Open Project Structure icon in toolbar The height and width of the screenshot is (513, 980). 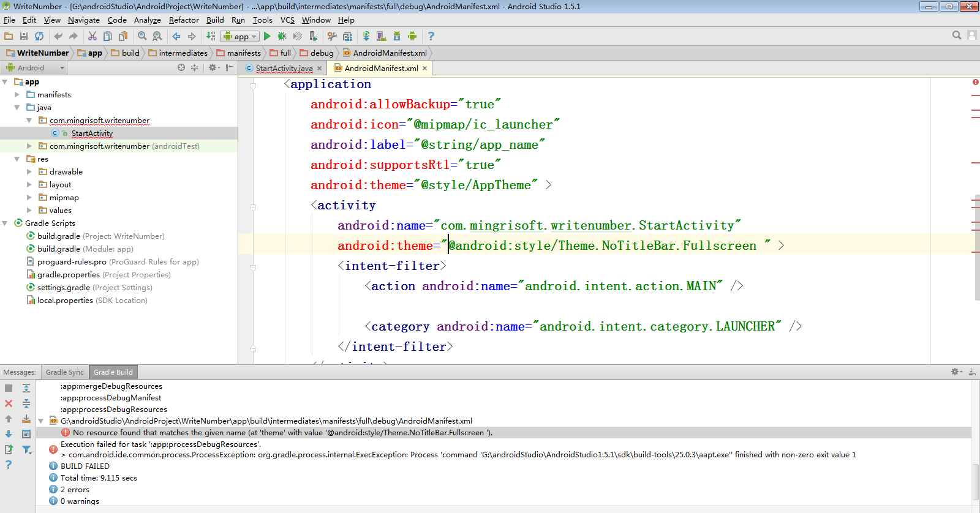click(x=347, y=36)
